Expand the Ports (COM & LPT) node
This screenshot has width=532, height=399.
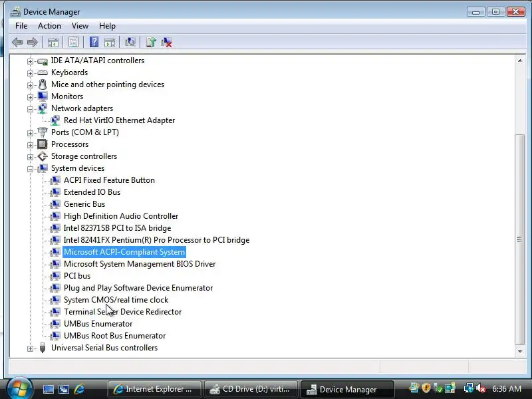click(30, 133)
